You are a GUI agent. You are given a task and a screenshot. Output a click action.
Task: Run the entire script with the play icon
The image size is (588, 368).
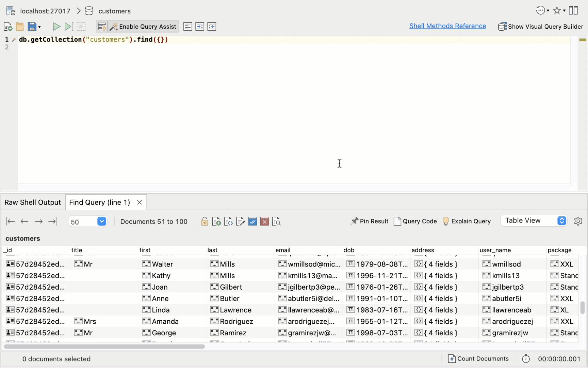[57, 27]
